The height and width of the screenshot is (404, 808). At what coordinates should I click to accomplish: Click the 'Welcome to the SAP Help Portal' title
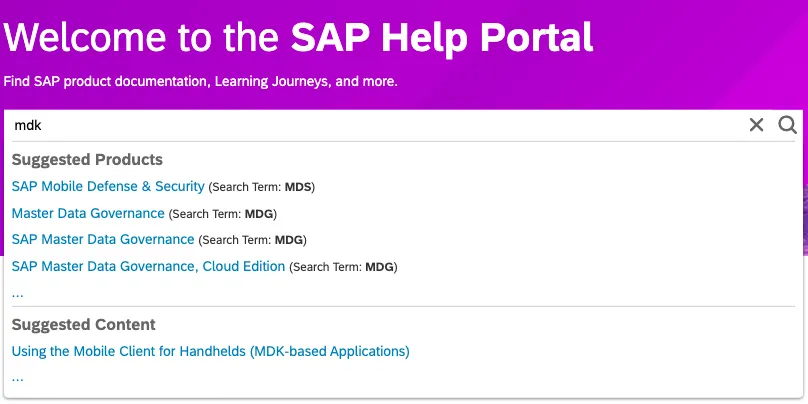click(x=298, y=37)
